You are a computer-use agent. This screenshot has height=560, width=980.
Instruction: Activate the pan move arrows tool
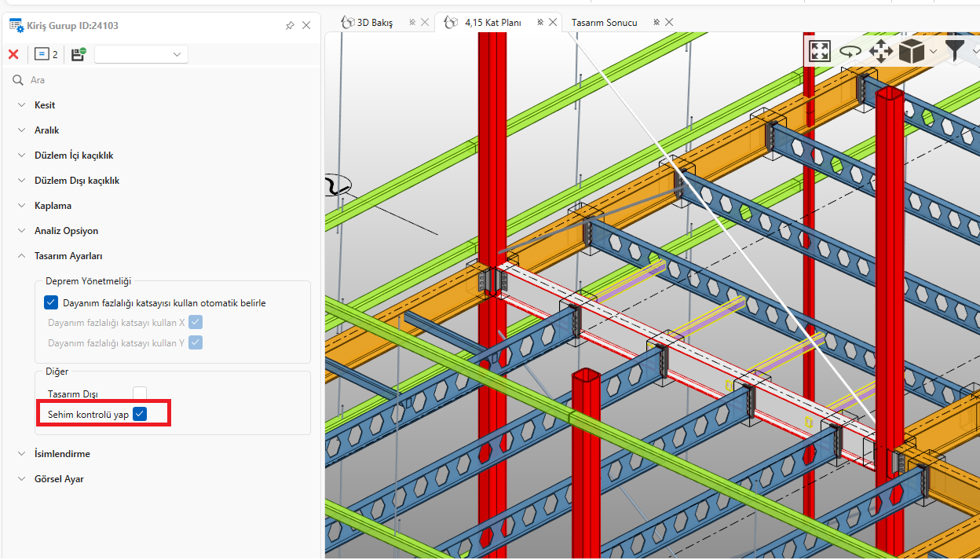pos(881,52)
